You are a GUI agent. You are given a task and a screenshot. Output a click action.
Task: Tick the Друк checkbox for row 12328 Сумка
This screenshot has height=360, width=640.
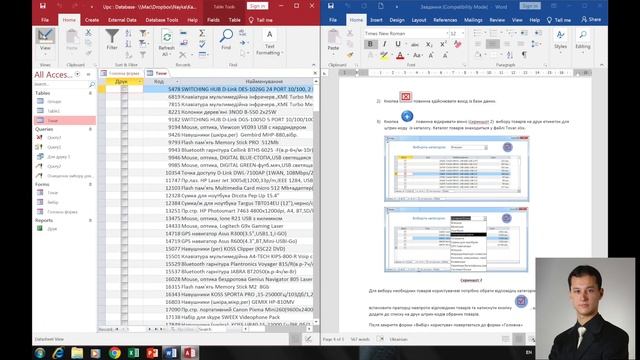click(124, 196)
